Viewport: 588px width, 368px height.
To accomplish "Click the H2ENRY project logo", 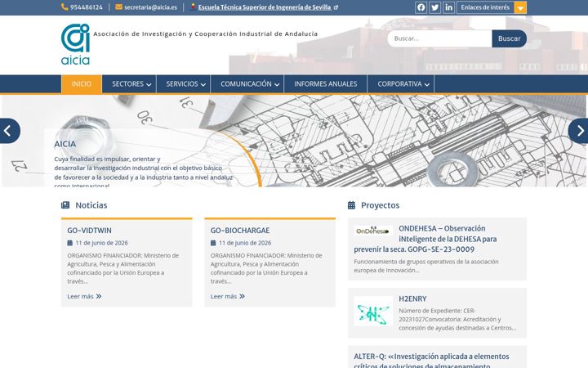I will pyautogui.click(x=373, y=311).
